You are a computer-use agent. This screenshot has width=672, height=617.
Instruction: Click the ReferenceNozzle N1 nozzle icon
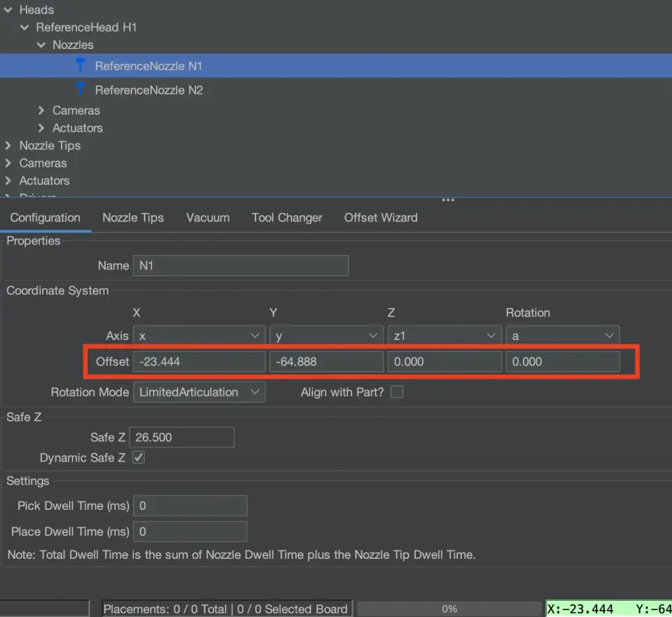pyautogui.click(x=80, y=65)
